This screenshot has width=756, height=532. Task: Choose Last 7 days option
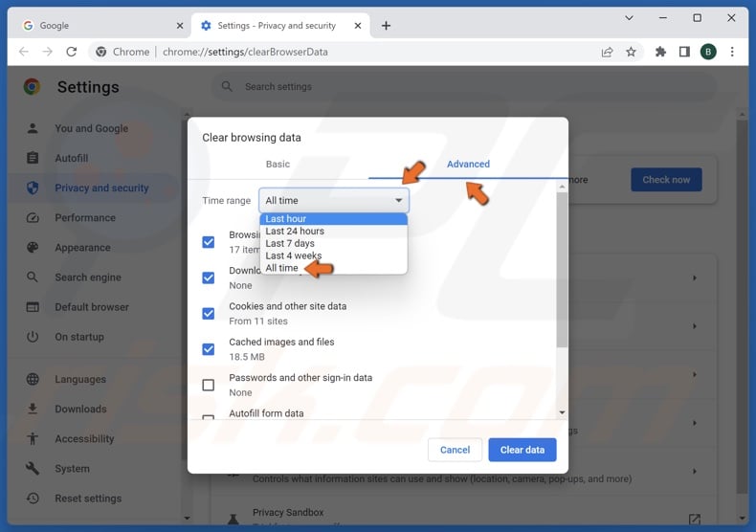coord(334,243)
